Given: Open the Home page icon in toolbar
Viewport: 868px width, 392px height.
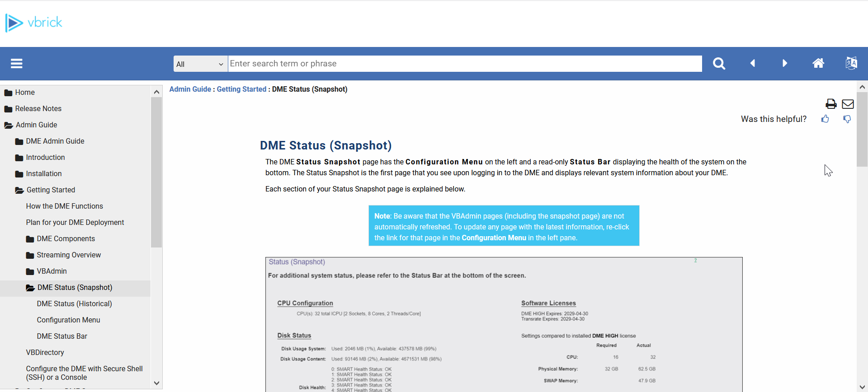Looking at the screenshot, I should click(x=818, y=63).
